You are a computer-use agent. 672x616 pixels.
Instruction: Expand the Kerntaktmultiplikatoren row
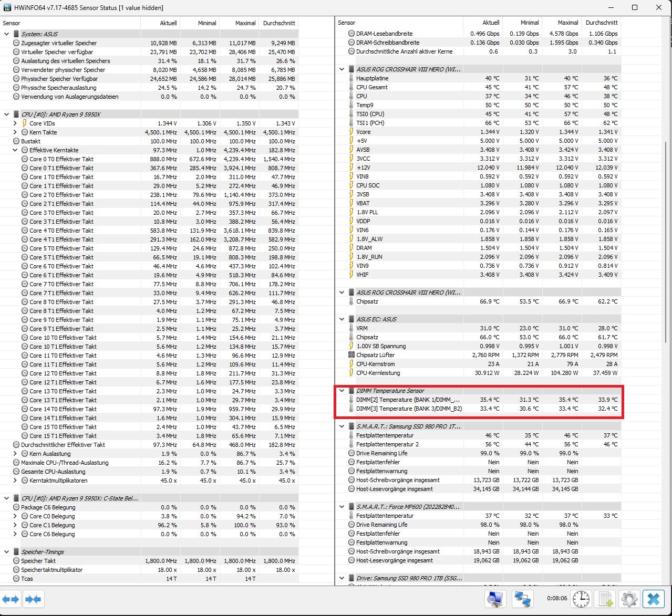pos(15,481)
